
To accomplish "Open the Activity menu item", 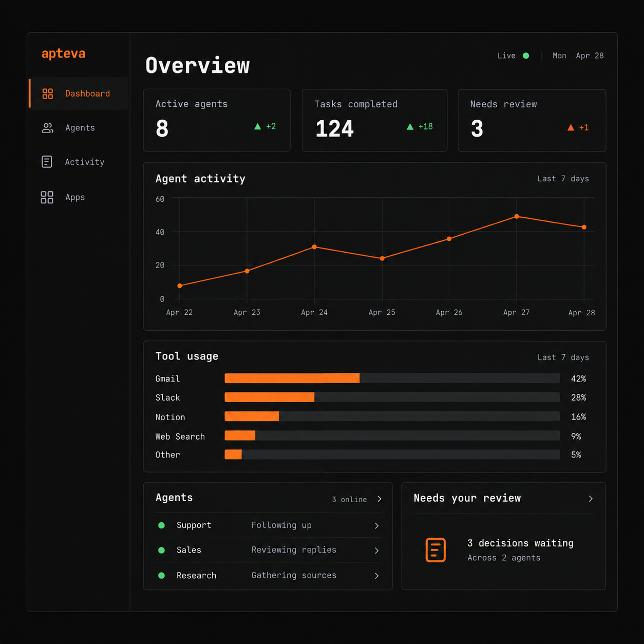I will pyautogui.click(x=79, y=162).
